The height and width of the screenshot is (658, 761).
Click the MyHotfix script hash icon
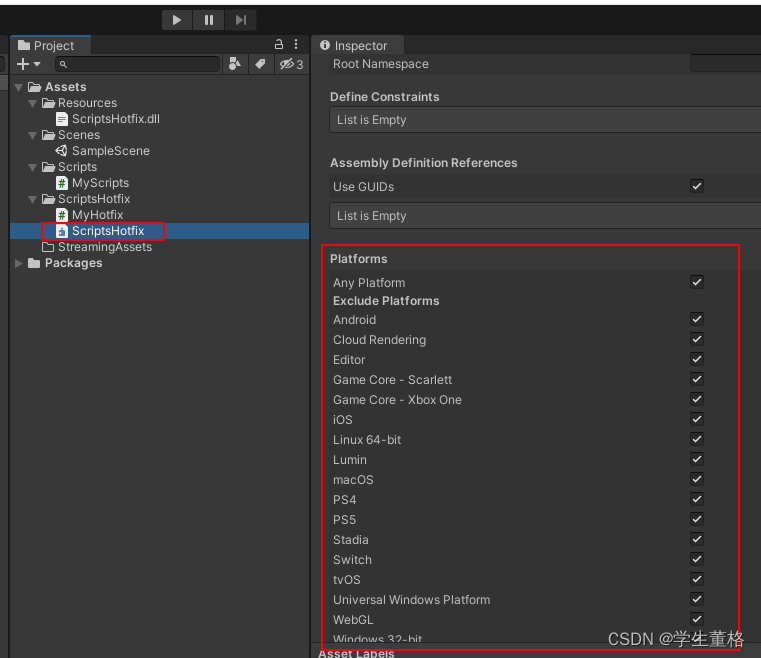click(62, 215)
